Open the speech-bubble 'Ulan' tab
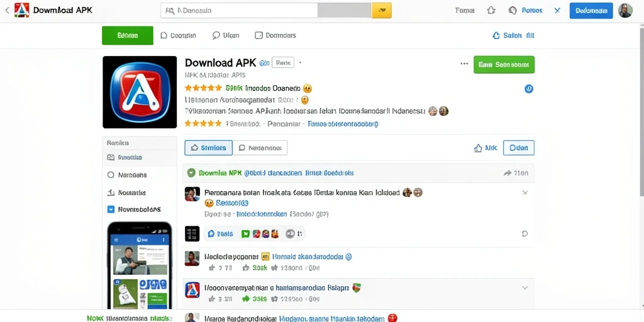 tap(226, 35)
